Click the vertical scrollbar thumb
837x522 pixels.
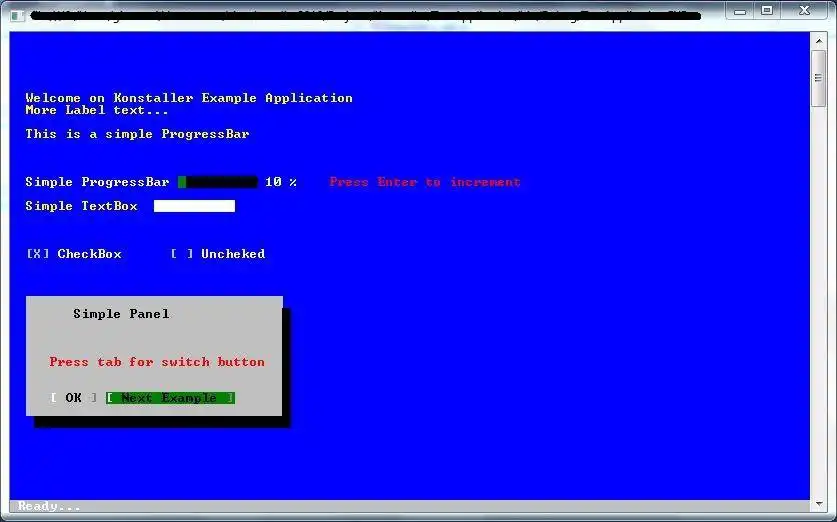pos(818,78)
